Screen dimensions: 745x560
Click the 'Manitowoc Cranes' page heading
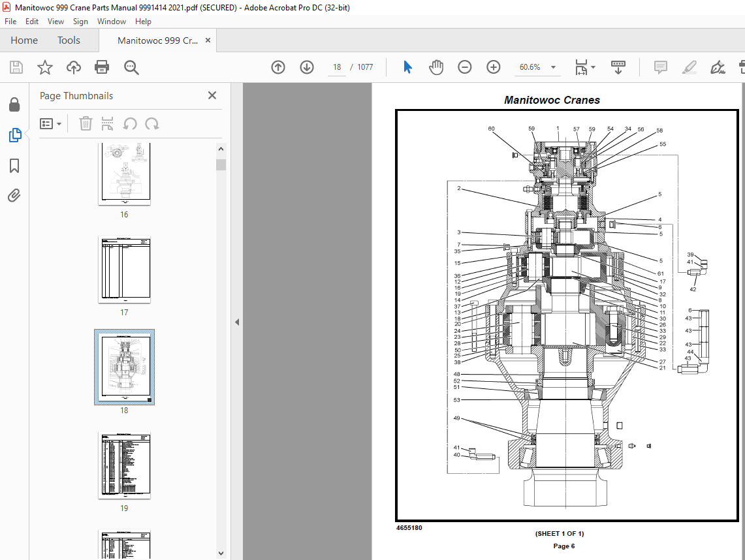click(x=552, y=101)
